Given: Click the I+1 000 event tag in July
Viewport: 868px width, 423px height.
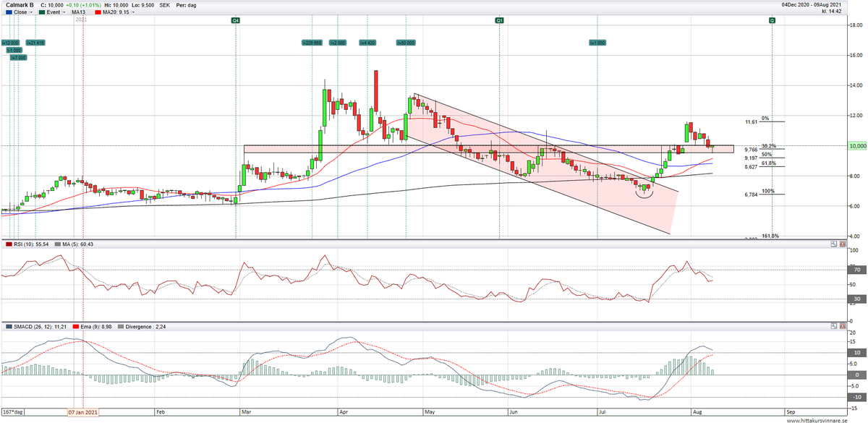Looking at the screenshot, I should (x=597, y=43).
